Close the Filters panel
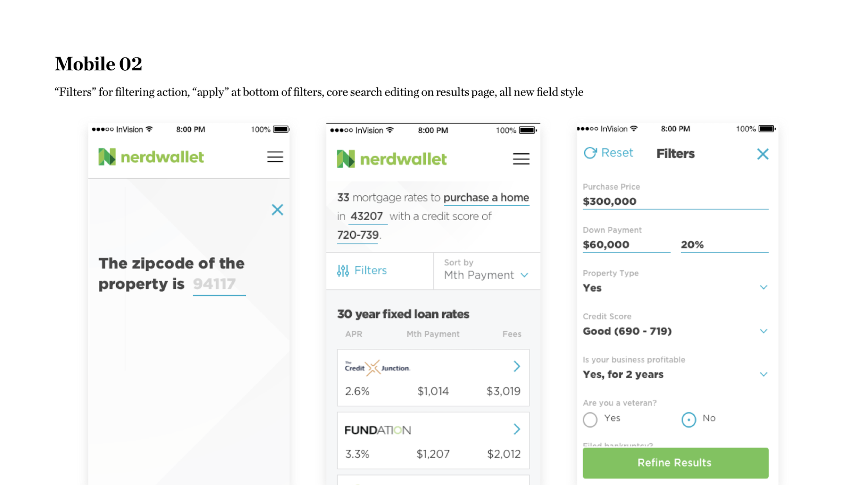This screenshot has height=485, width=868. click(x=762, y=154)
